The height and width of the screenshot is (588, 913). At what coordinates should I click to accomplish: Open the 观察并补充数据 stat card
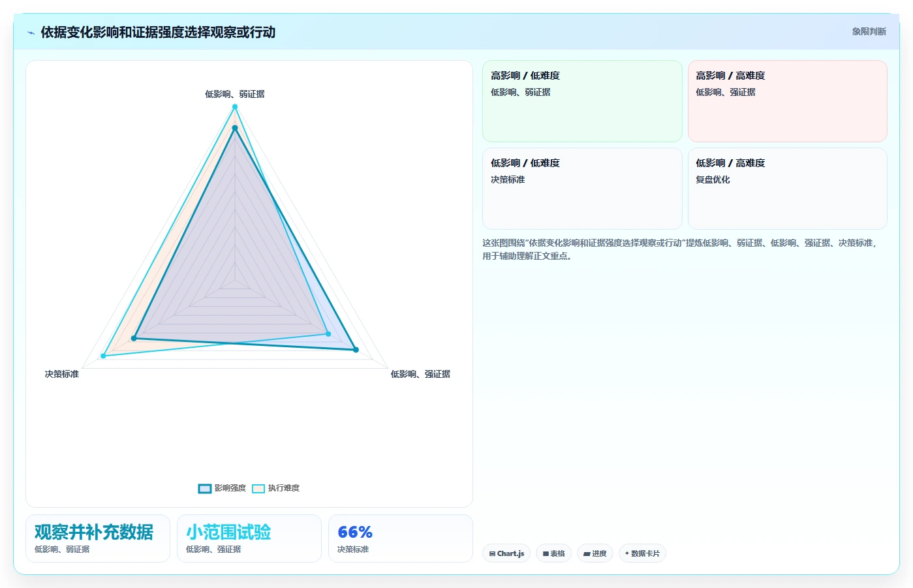pos(98,538)
